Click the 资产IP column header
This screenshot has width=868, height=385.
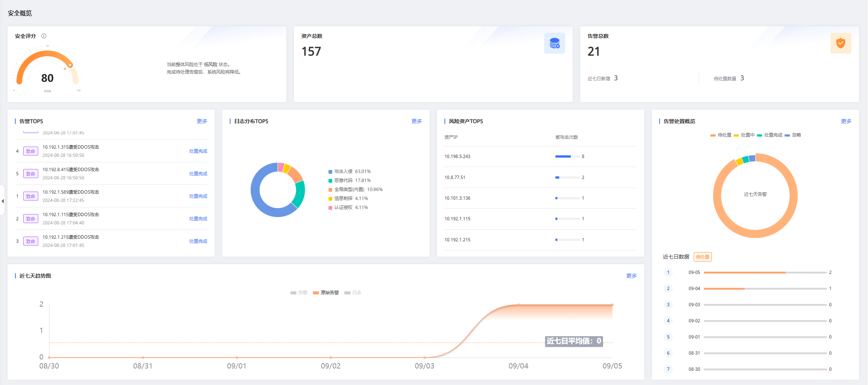[x=451, y=137]
